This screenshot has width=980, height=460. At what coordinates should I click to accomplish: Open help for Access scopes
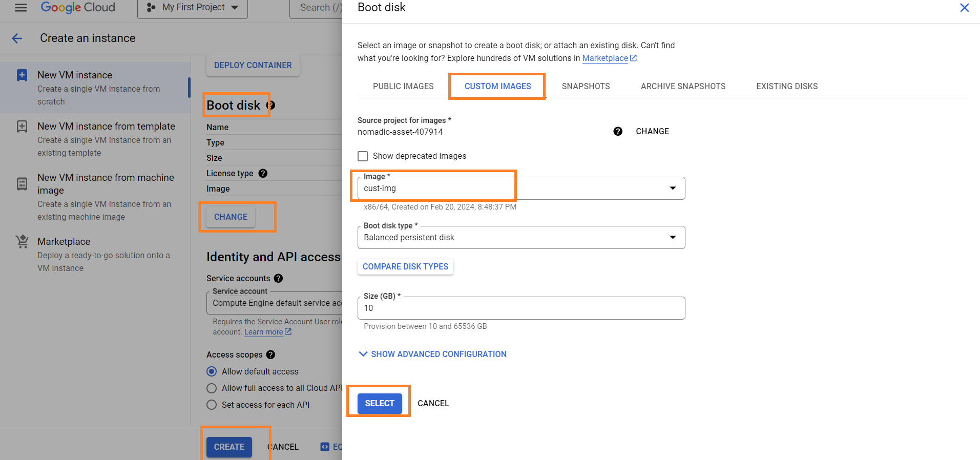[271, 354]
